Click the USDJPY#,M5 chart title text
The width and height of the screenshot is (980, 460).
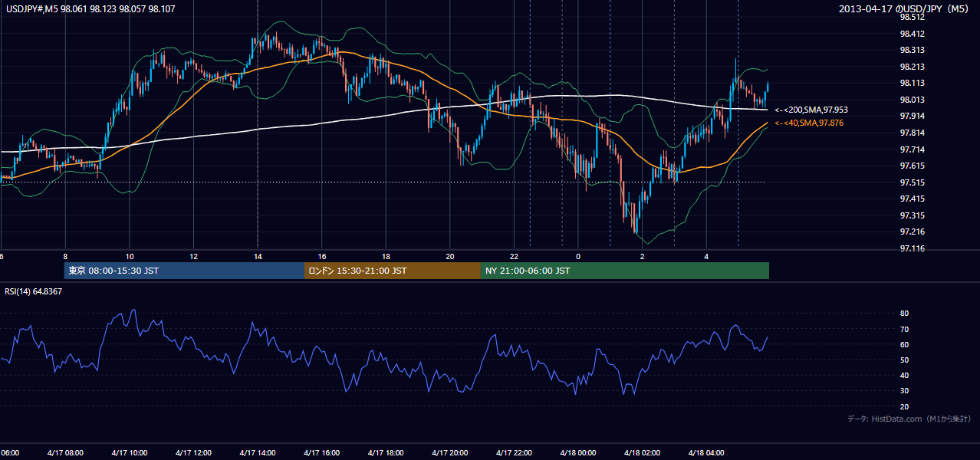tap(89, 9)
